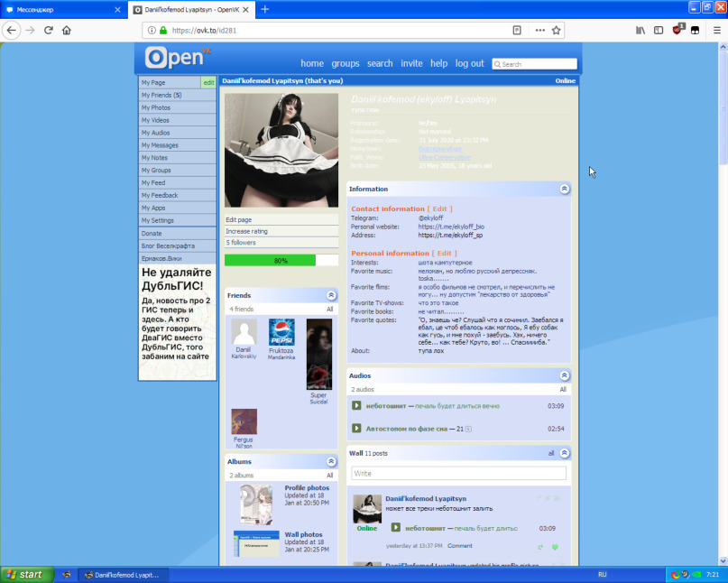The image size is (728, 583).
Task: Click the address bar URL
Action: 204,30
